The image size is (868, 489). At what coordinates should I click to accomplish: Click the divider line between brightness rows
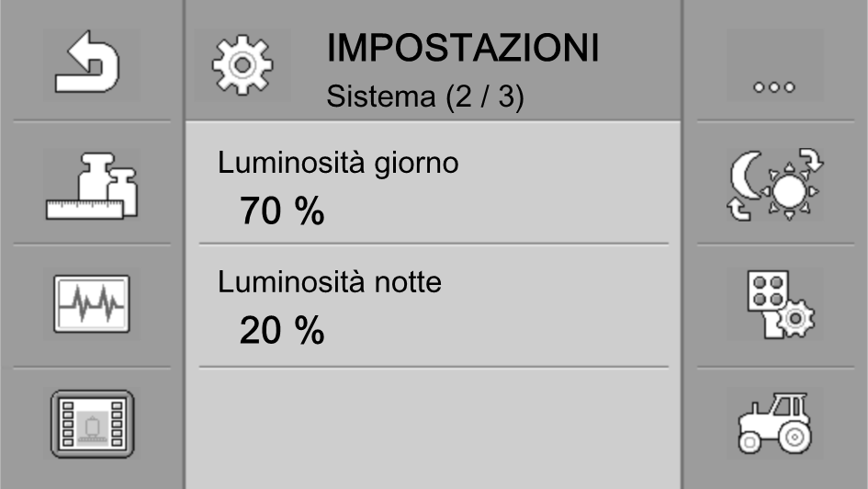click(434, 244)
